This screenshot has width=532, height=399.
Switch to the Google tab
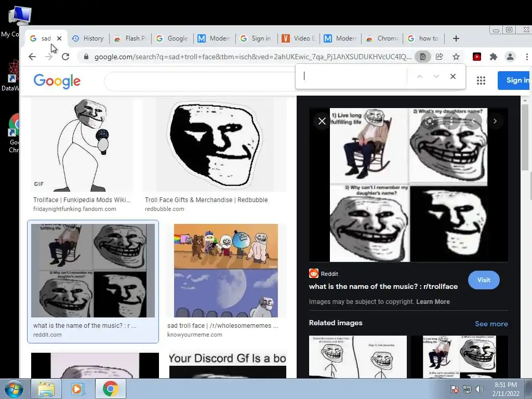pyautogui.click(x=172, y=38)
